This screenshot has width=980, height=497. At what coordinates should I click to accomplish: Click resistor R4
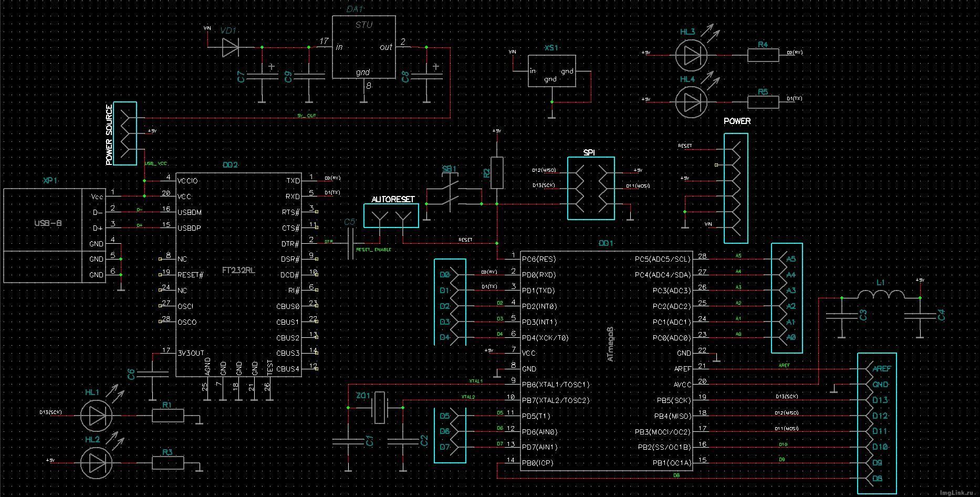(763, 55)
